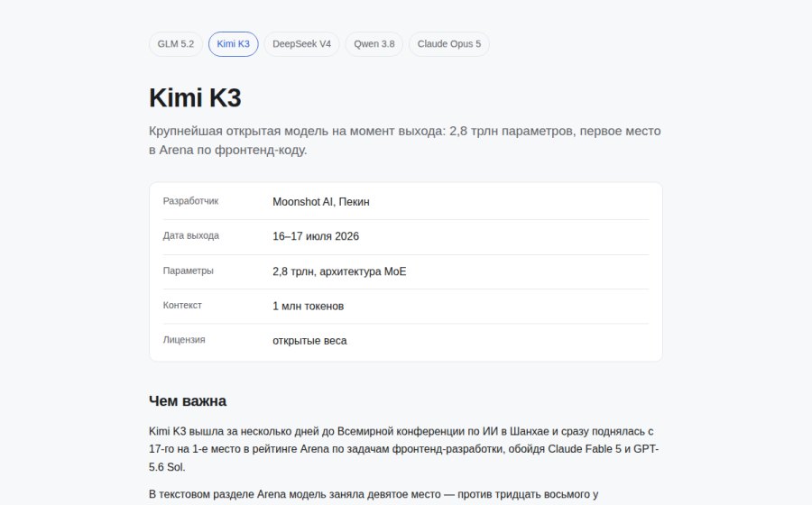This screenshot has height=505, width=812.
Task: Switch to the Qwen 3.8 tab
Action: point(374,44)
